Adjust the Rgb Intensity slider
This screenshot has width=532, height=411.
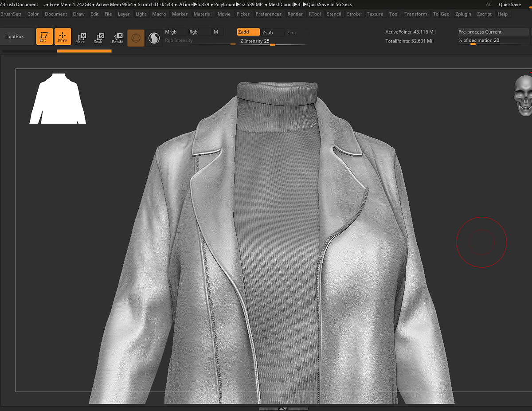pos(200,41)
